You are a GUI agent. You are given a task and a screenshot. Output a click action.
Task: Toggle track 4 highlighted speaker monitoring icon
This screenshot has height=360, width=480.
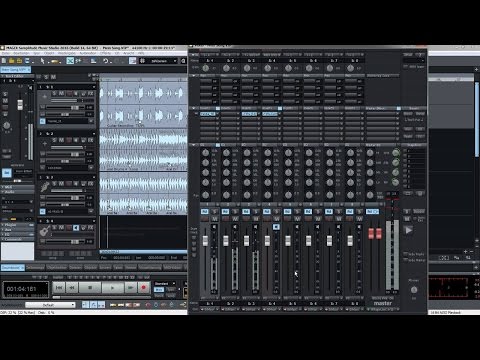[76, 228]
